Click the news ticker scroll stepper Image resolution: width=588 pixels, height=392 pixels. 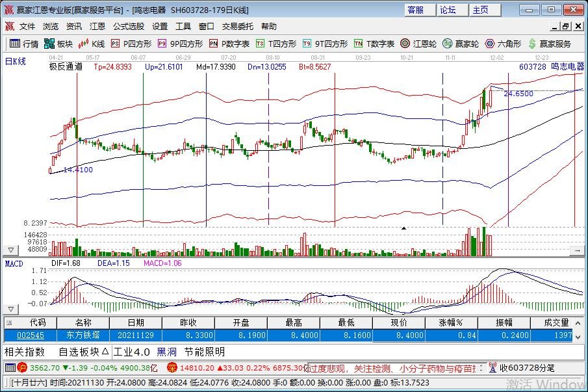pos(481,368)
